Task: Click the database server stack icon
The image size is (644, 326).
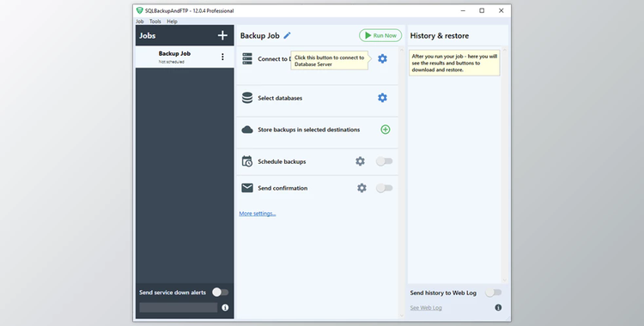Action: click(247, 58)
